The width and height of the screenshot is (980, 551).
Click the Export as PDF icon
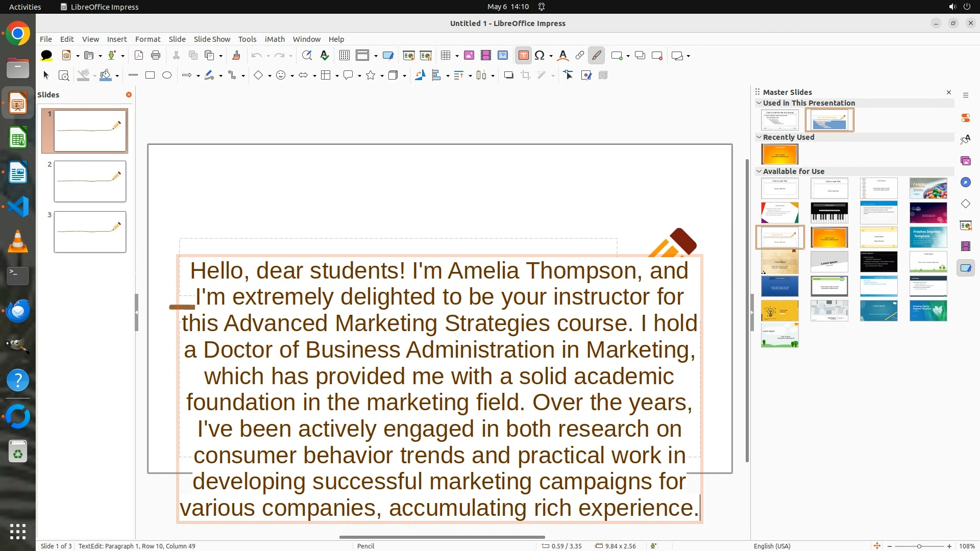pos(139,56)
